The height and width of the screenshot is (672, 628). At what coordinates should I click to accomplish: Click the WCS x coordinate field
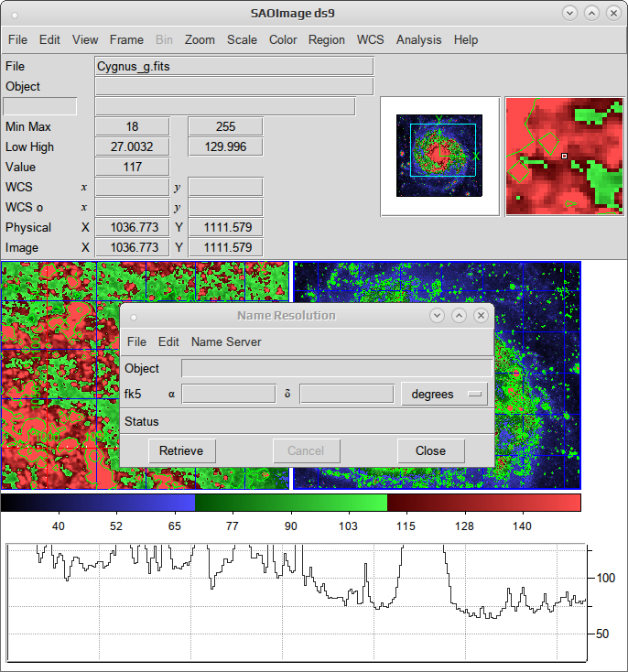(x=133, y=188)
